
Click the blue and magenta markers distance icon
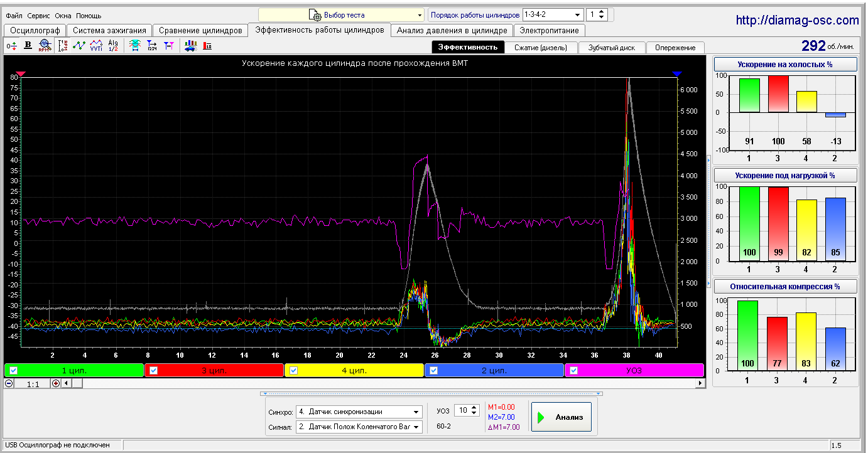point(168,45)
